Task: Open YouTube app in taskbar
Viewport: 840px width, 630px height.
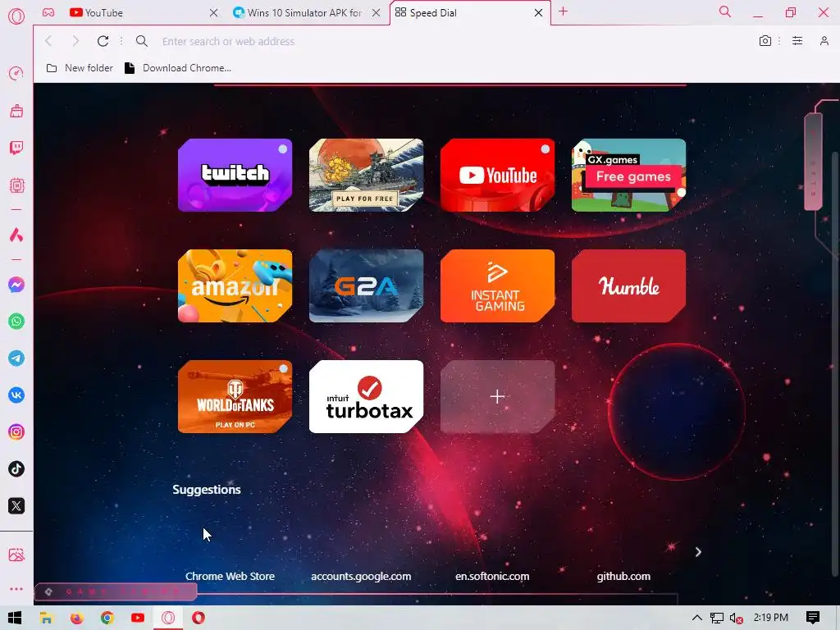Action: [138, 618]
